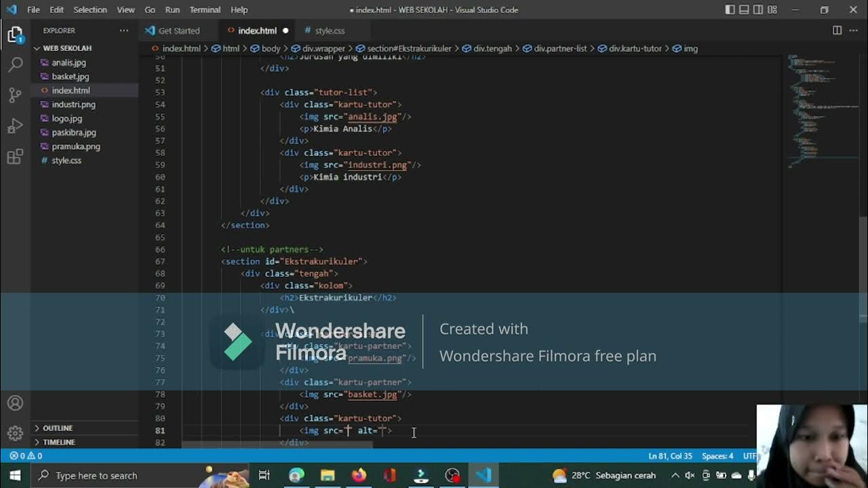Open the Extensions view
868x488 pixels.
(x=15, y=157)
